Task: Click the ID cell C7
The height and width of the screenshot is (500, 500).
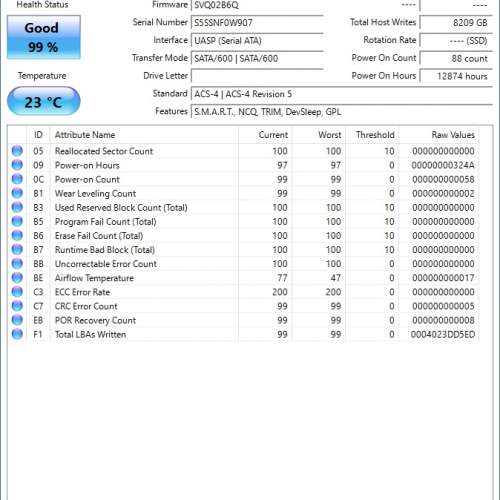Action: pyautogui.click(x=38, y=306)
